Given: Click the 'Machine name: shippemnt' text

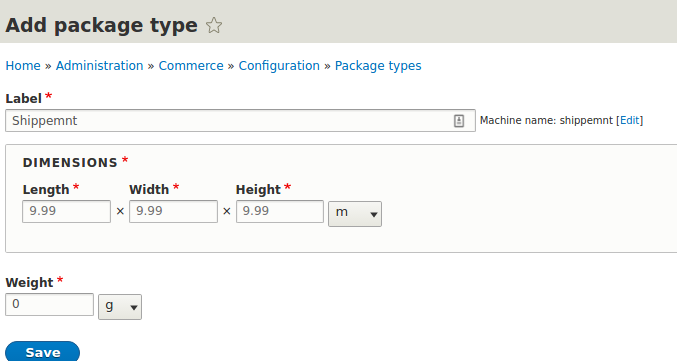Looking at the screenshot, I should coord(546,120).
